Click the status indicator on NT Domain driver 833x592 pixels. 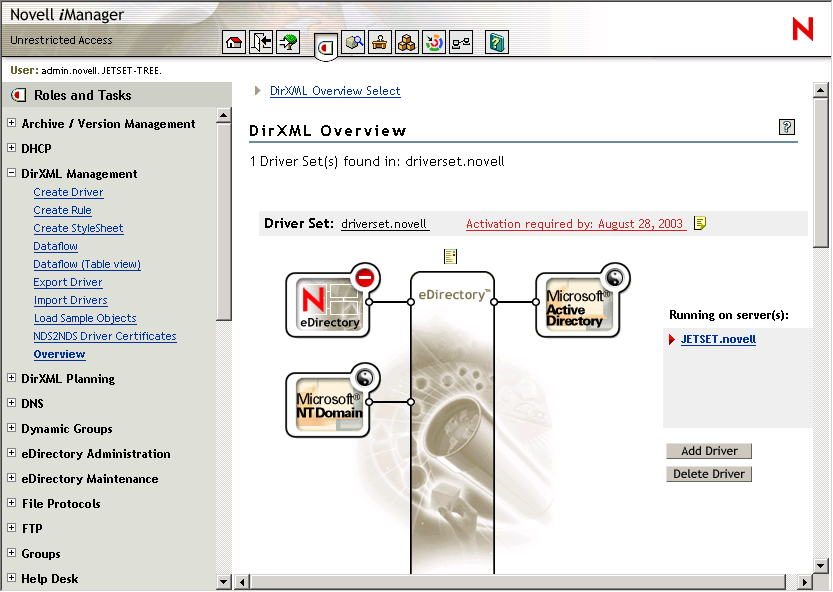365,378
